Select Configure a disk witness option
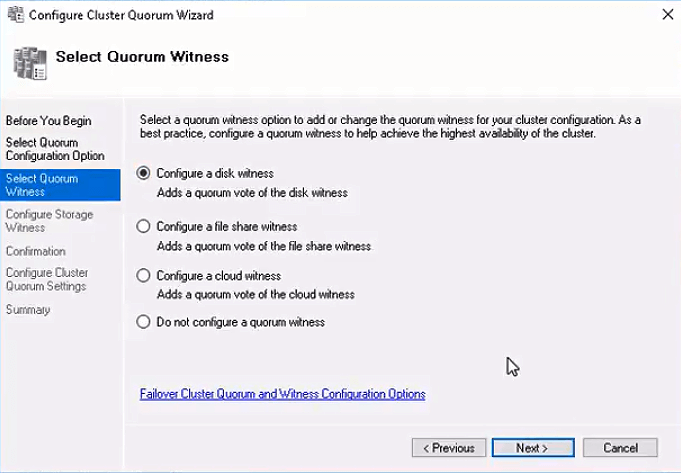This screenshot has height=473, width=681. [x=143, y=173]
